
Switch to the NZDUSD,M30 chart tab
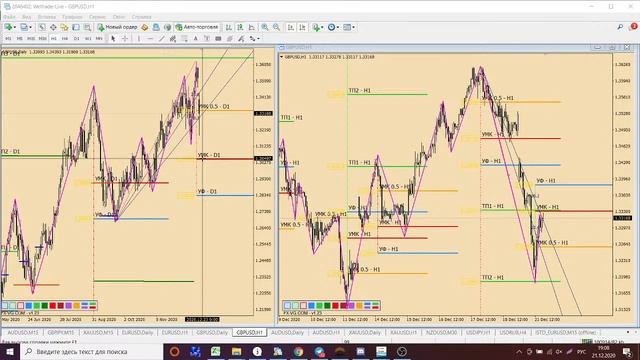[x=441, y=333]
